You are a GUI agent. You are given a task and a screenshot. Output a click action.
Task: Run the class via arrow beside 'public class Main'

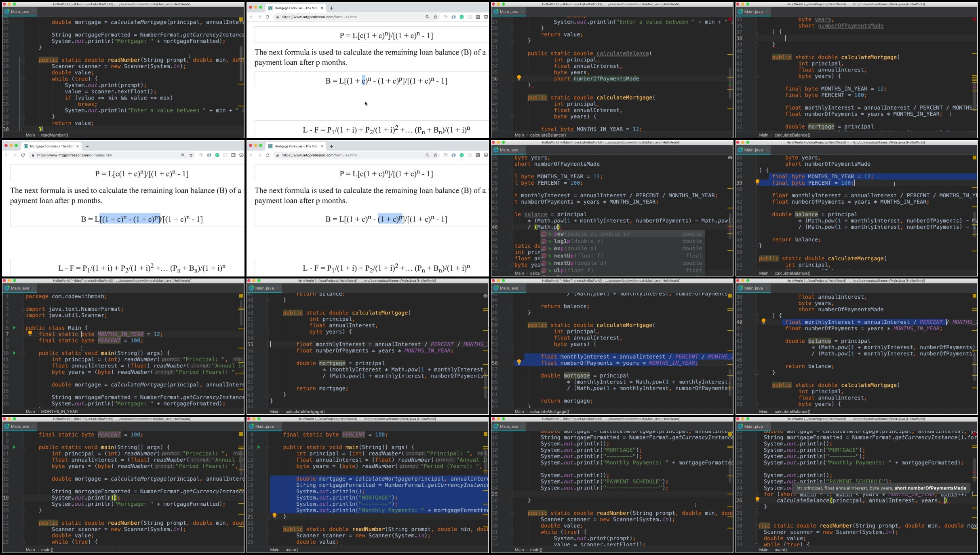tap(14, 327)
